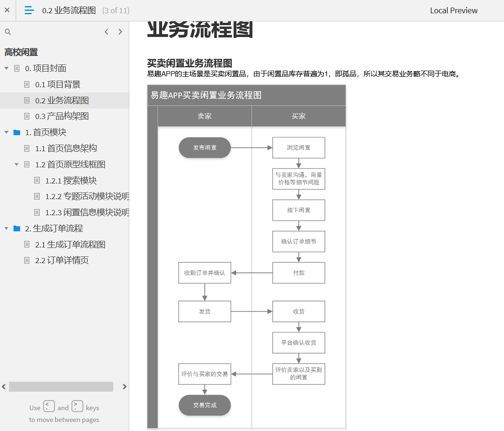Close the sitemap sidebar with X

point(7,10)
